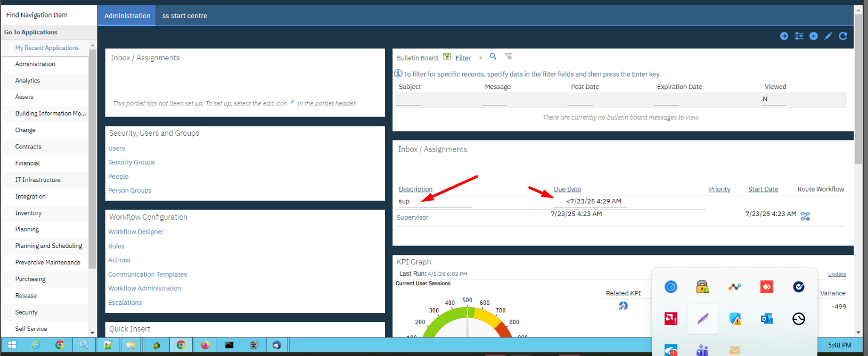Switch to the ss start centre tab
Viewport: 868px width, 356px height.
pos(185,16)
